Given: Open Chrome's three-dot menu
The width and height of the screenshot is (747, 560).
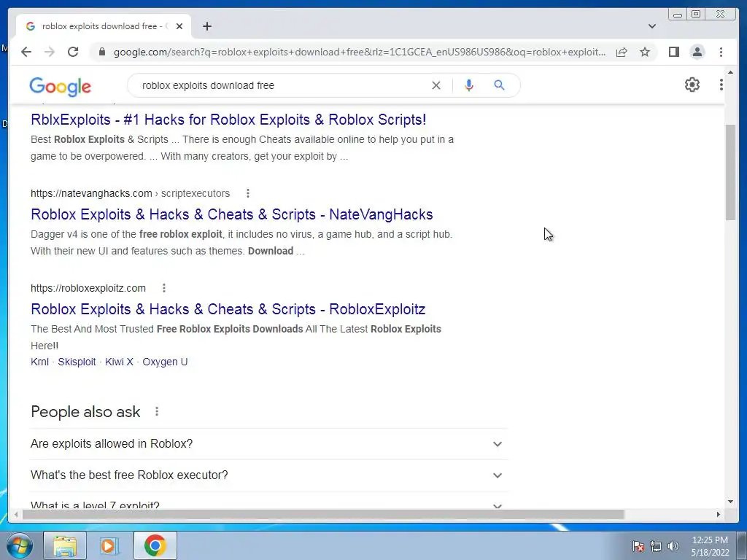Looking at the screenshot, I should tap(721, 52).
